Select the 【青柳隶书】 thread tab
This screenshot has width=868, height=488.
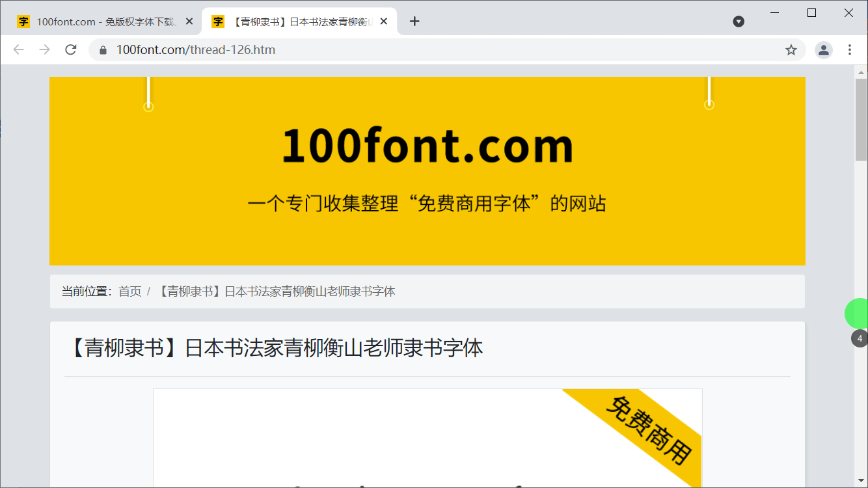click(299, 21)
